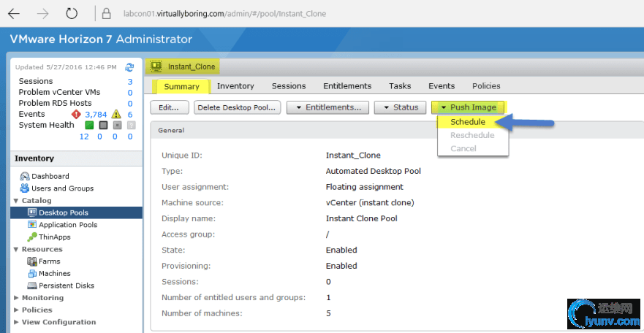The height and width of the screenshot is (333, 644).
Task: Open the Status dropdown button
Action: 400,107
